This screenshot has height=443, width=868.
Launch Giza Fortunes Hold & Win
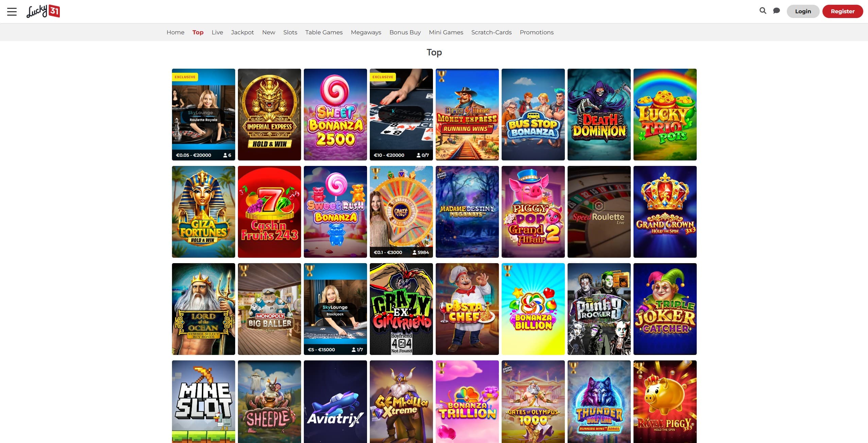(x=204, y=212)
